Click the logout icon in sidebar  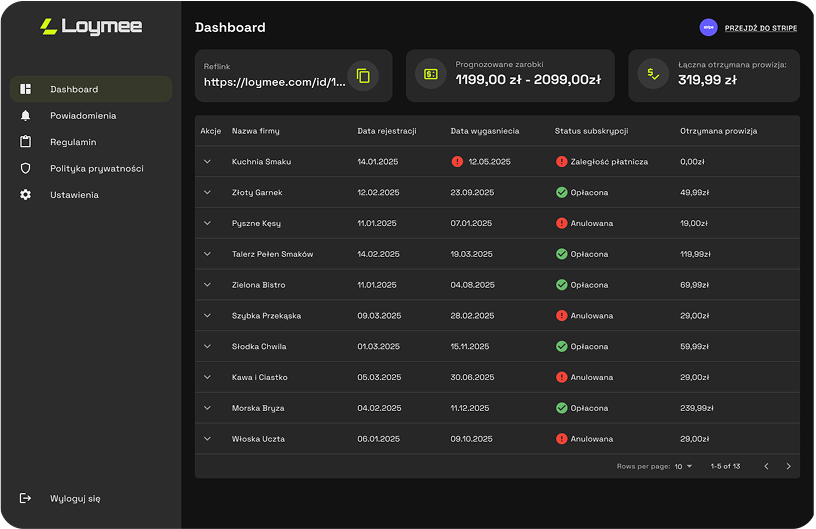coord(26,498)
